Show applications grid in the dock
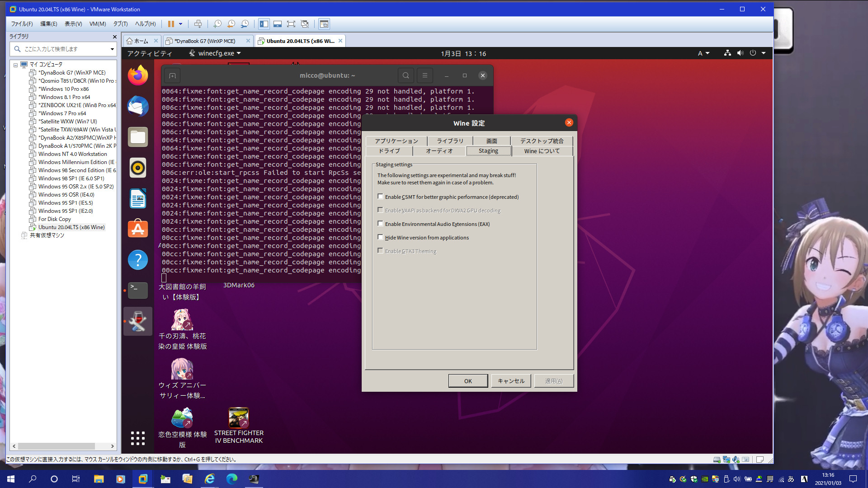Screen dimensions: 868x488 click(138, 438)
